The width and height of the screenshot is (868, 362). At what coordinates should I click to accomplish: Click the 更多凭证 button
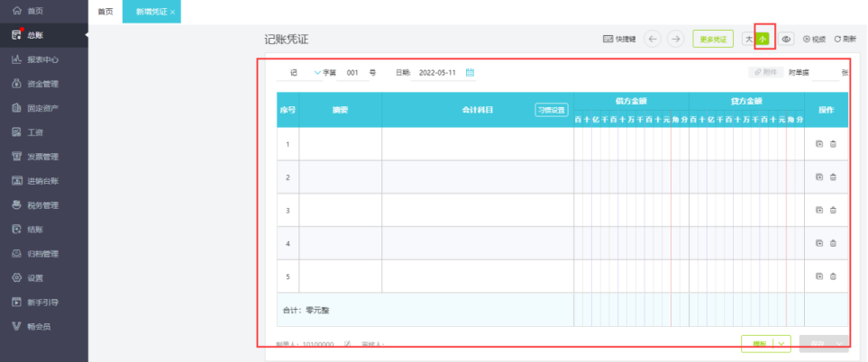pyautogui.click(x=713, y=40)
